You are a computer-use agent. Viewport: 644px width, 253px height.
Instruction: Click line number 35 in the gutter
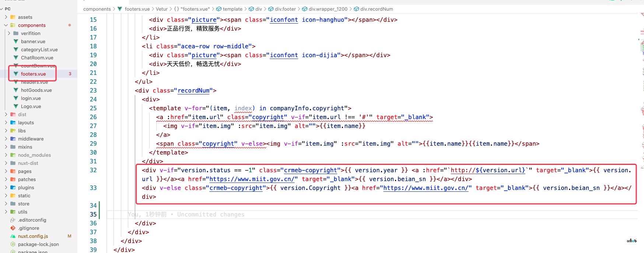tap(93, 214)
